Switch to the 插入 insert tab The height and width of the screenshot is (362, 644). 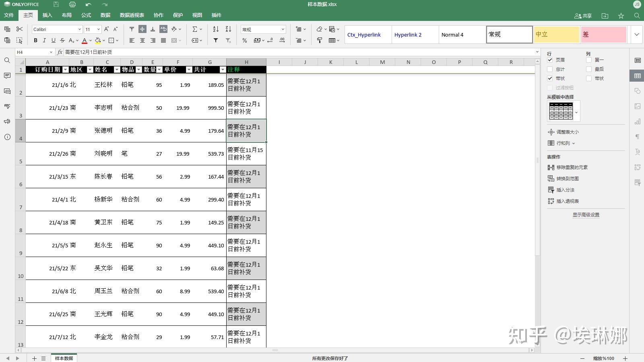click(47, 15)
